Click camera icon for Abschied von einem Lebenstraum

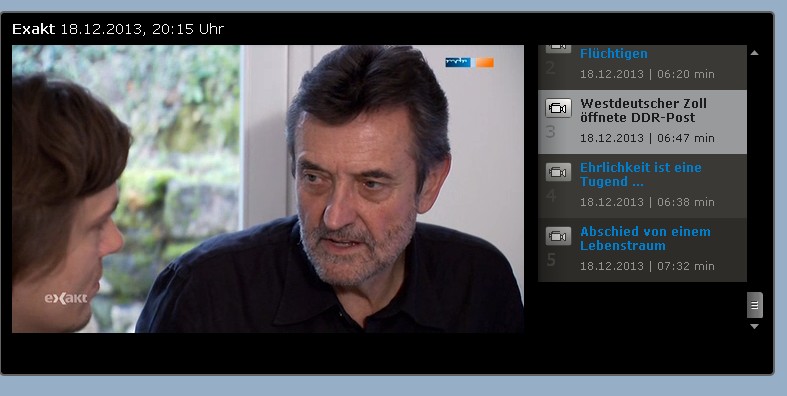coord(558,236)
